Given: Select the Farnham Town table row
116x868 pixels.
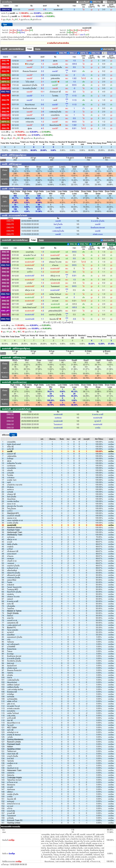Looking at the screenshot, I should pyautogui.click(x=58, y=530).
